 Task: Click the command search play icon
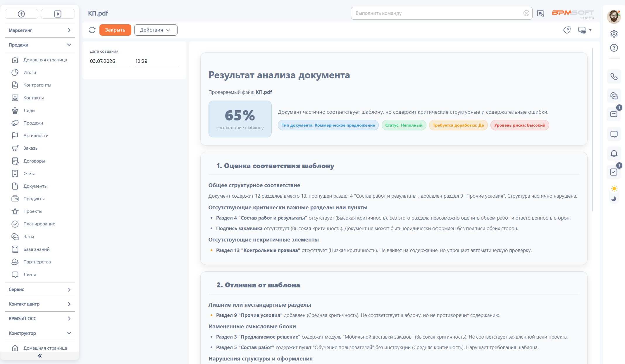[540, 13]
